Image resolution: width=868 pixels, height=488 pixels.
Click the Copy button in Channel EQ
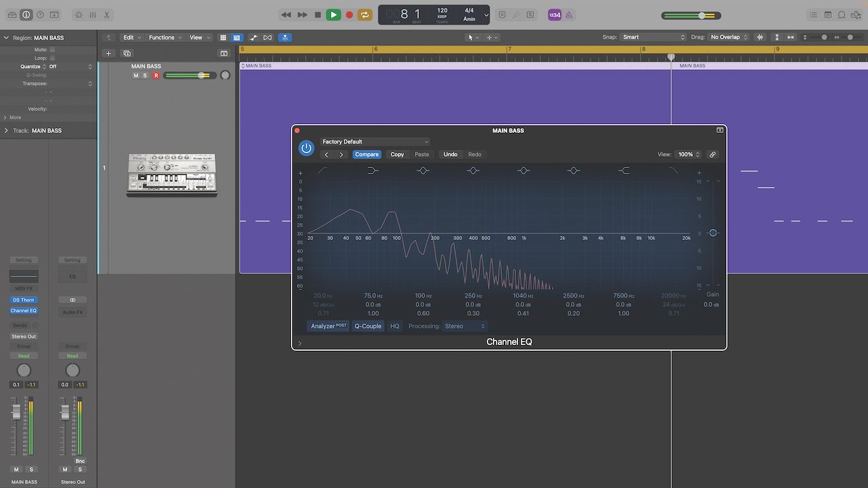click(397, 155)
